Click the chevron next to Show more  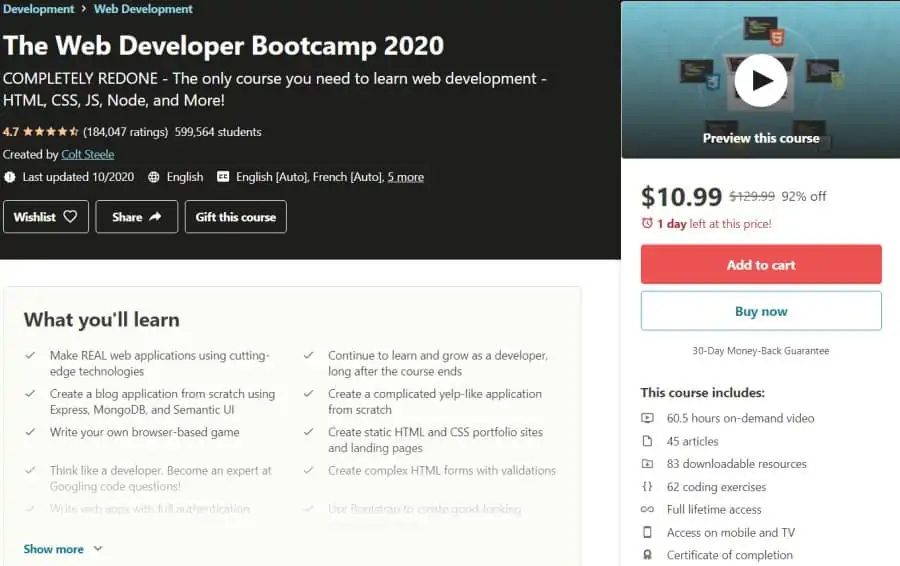pyautogui.click(x=98, y=549)
